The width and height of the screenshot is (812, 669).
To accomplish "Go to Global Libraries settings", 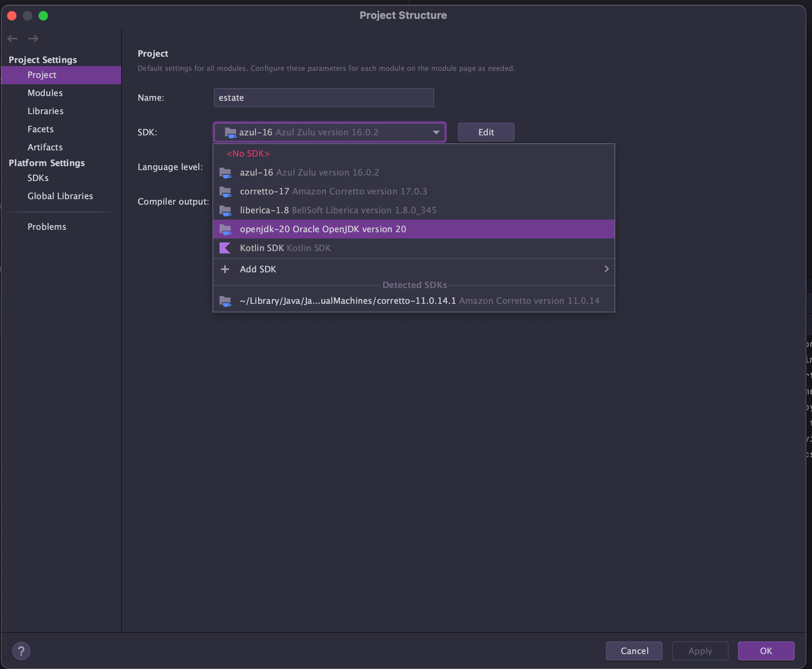I will [60, 196].
